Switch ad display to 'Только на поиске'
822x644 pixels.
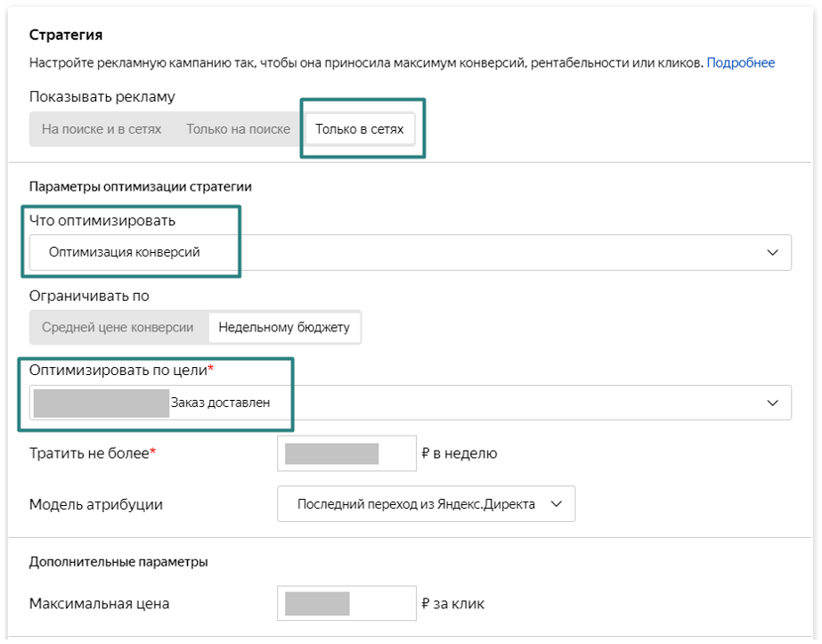238,129
